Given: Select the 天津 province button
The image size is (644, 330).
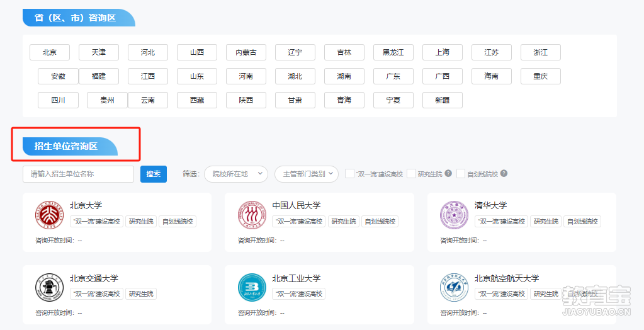Looking at the screenshot, I should point(99,52).
